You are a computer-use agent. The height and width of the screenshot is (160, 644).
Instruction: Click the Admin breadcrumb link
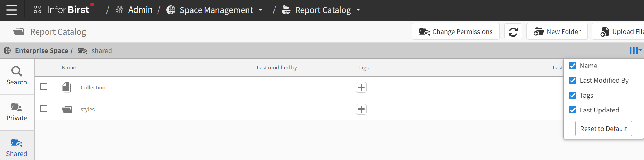tap(140, 10)
